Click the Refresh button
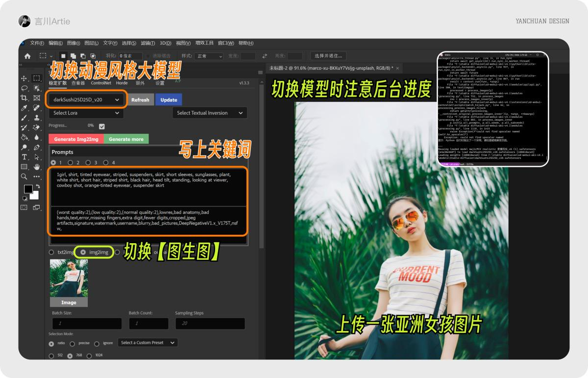The width and height of the screenshot is (588, 378). [x=141, y=100]
